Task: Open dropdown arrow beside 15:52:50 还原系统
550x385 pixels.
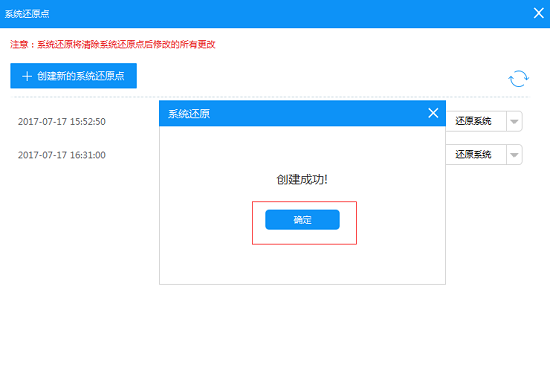Action: [514, 121]
